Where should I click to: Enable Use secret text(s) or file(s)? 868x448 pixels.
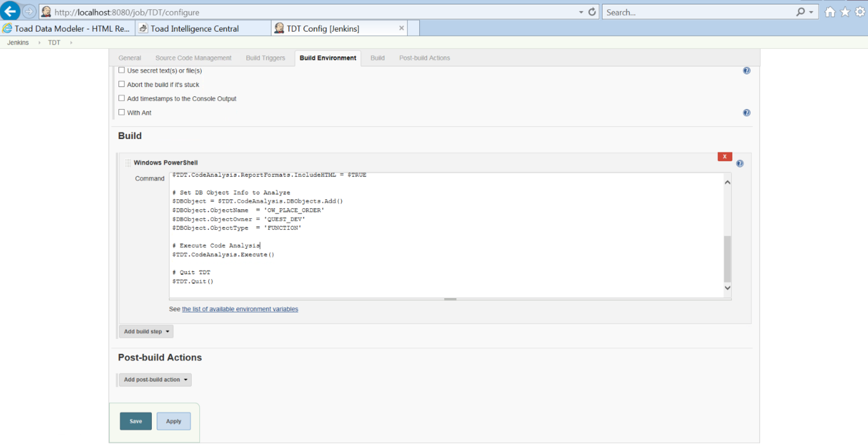coord(121,70)
